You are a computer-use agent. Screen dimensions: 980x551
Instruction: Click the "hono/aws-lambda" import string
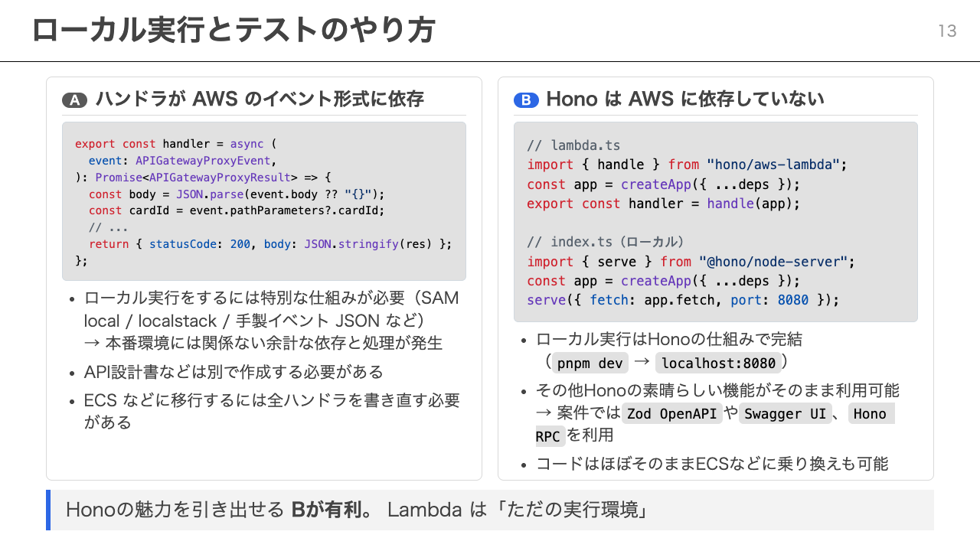point(774,165)
